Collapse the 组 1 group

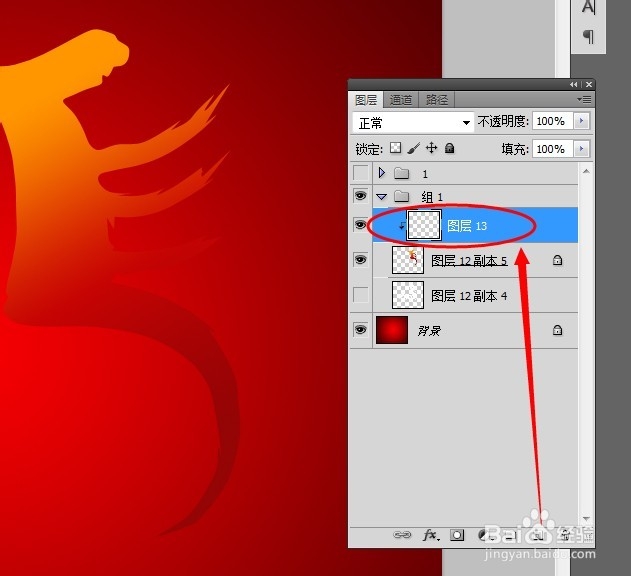click(x=381, y=197)
